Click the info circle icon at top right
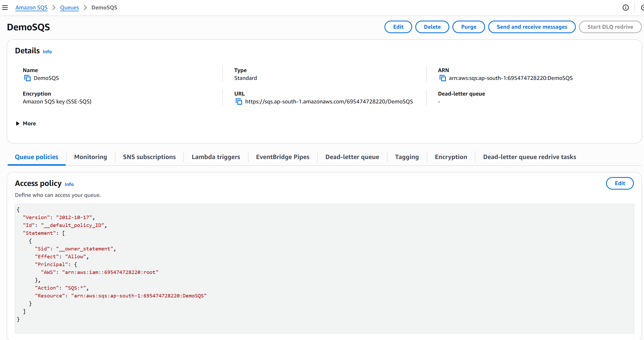644x340 pixels. pos(625,8)
